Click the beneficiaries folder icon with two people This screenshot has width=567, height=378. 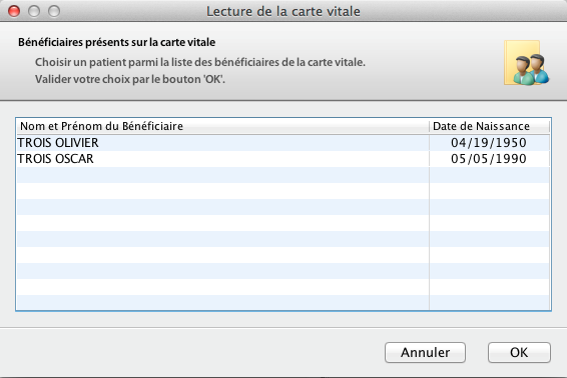526,63
